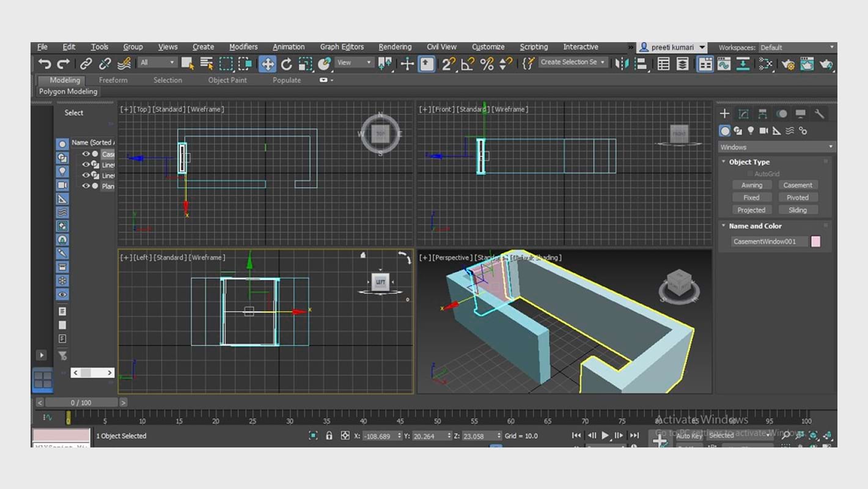Toggle the selection lock padlock in status bar
The width and height of the screenshot is (868, 489).
coord(329,436)
